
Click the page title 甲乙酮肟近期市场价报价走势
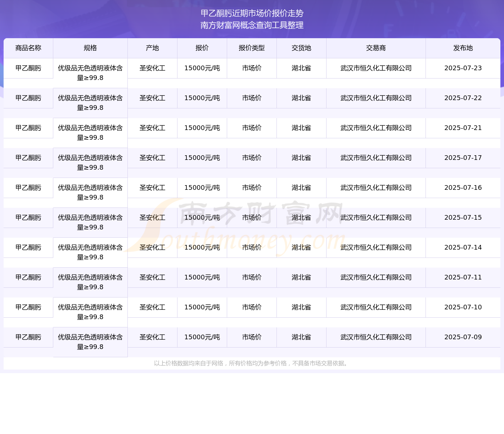click(252, 13)
